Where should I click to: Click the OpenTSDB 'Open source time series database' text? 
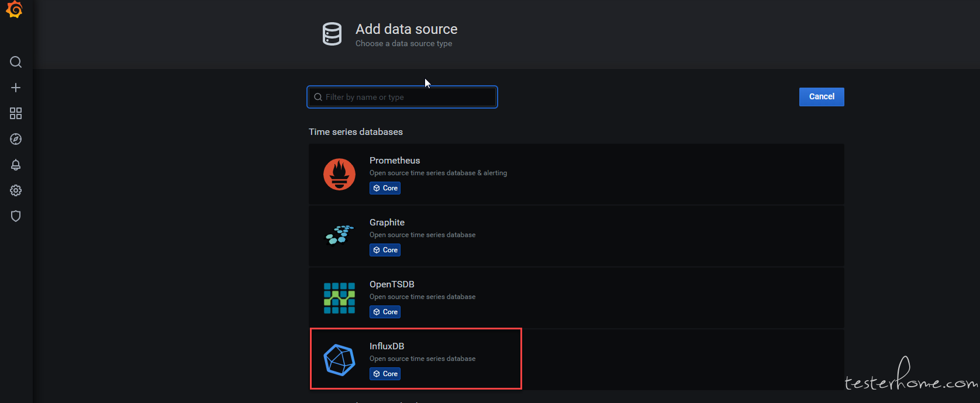point(422,297)
